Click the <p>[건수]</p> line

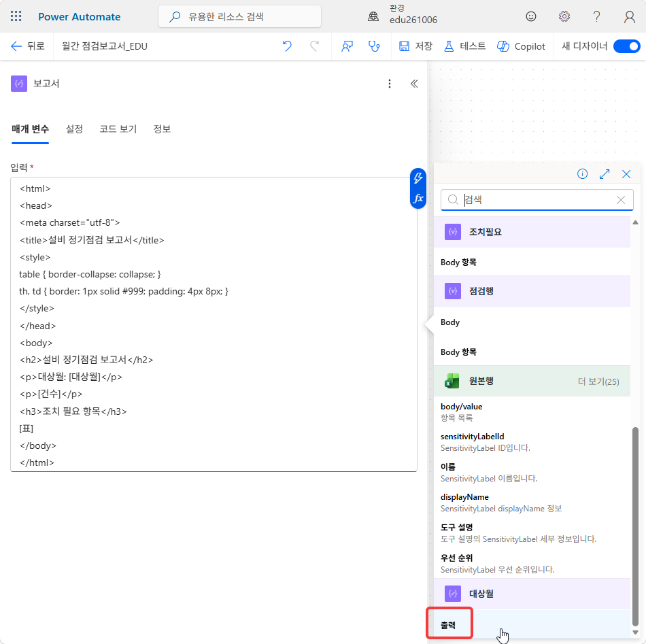tap(51, 394)
